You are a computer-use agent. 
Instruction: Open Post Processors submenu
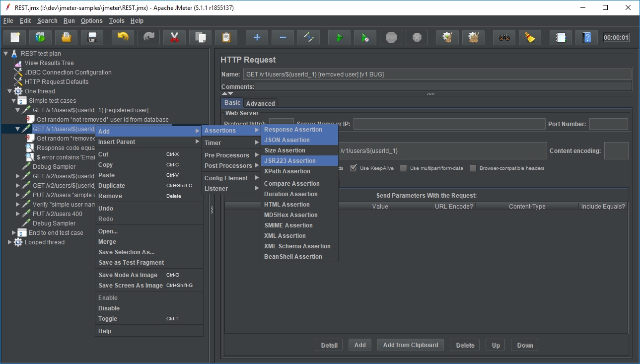pos(231,166)
